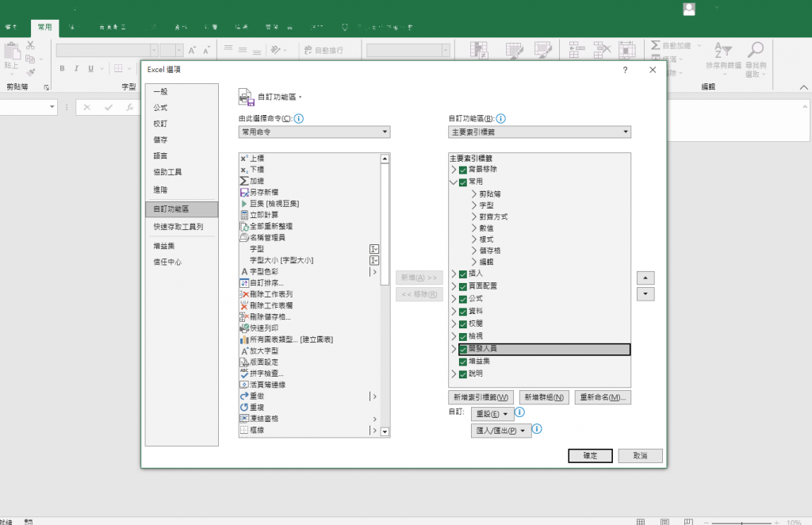Move selected tab down with arrow button
The image size is (812, 525).
[x=645, y=294]
